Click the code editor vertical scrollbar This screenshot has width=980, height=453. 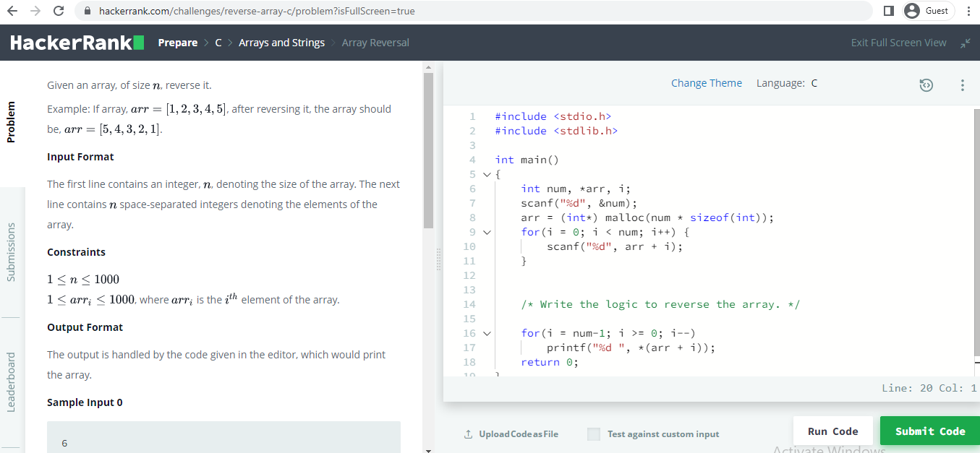(976, 233)
